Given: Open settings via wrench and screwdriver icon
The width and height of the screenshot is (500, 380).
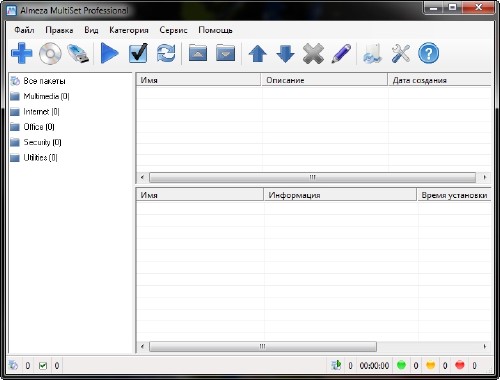Looking at the screenshot, I should pos(400,53).
